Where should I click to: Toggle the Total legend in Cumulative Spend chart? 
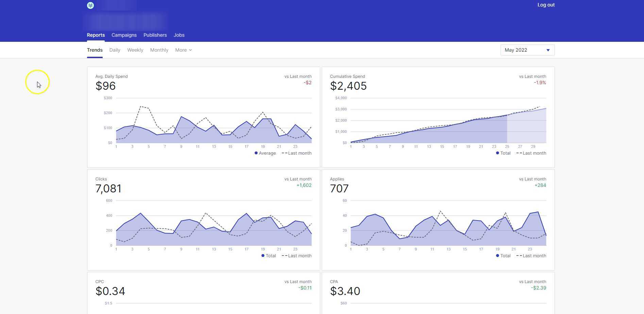503,153
